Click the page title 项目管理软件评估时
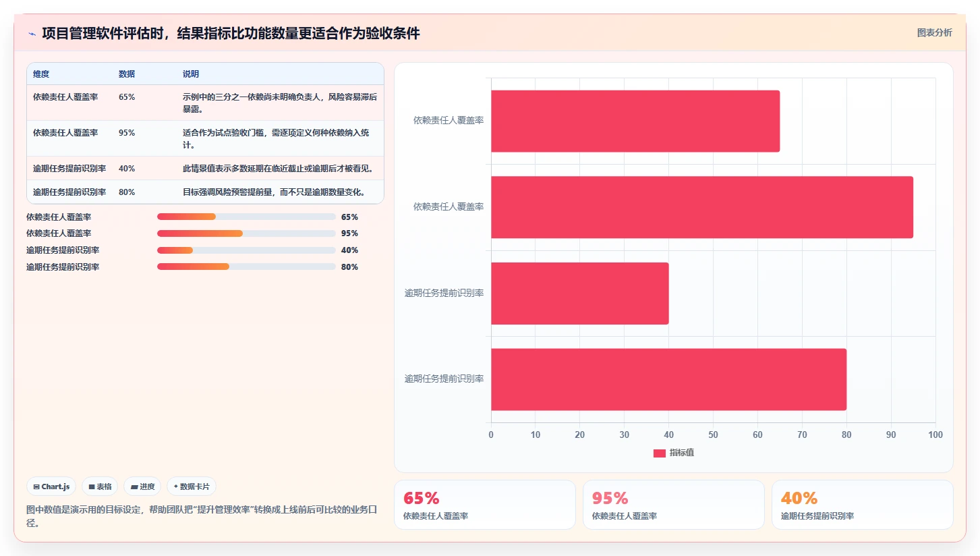Screen dimensions: 980x556 tap(231, 34)
